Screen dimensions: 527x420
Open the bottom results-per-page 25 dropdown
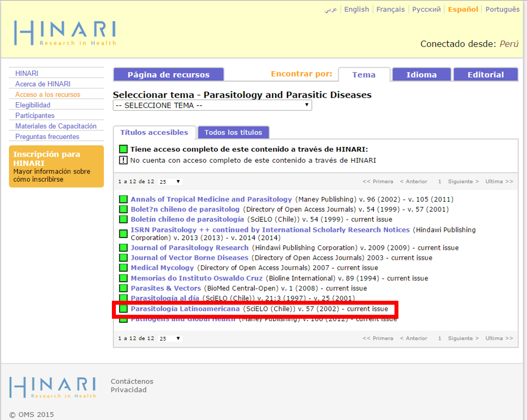click(x=170, y=338)
